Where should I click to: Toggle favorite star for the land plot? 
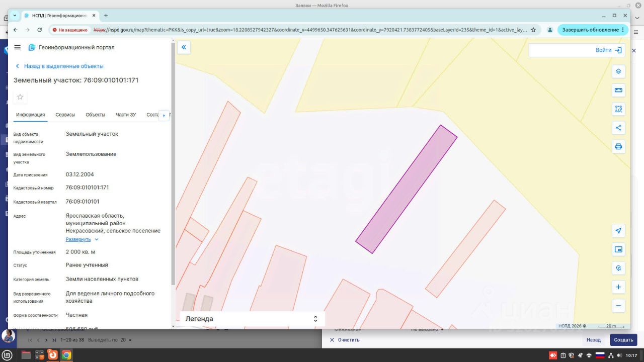[20, 97]
